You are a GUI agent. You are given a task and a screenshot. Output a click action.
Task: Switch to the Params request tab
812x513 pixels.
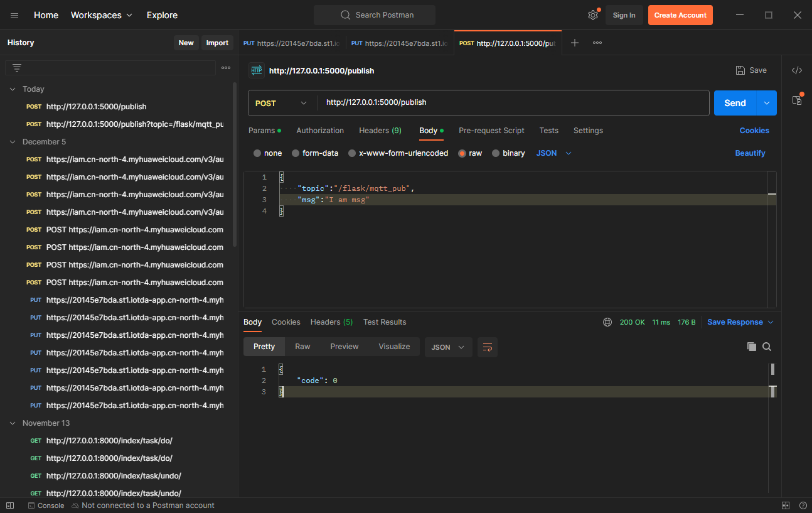coord(265,131)
